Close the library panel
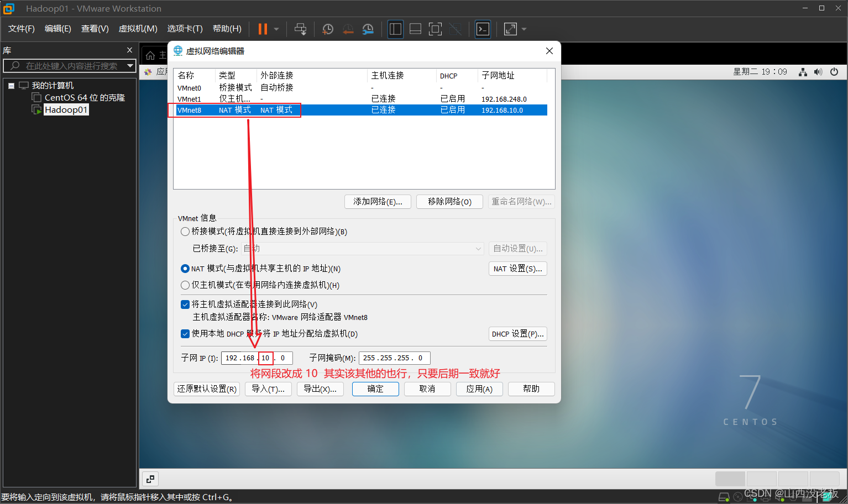 pos(130,50)
